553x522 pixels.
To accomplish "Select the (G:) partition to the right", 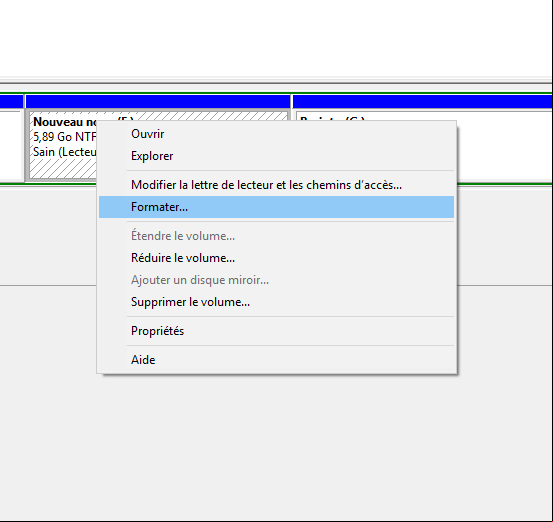I will (x=504, y=145).
